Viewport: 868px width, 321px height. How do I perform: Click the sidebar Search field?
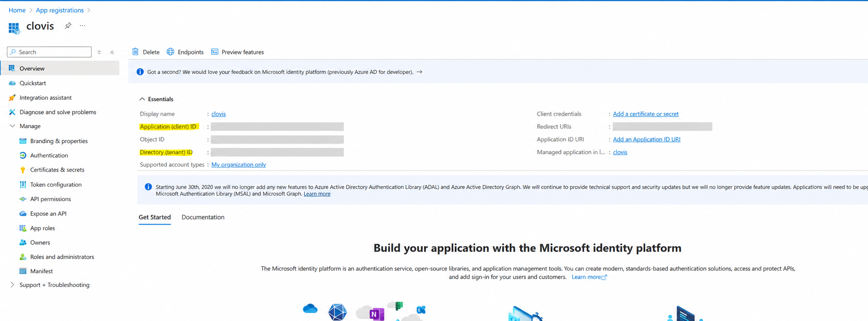pyautogui.click(x=49, y=52)
